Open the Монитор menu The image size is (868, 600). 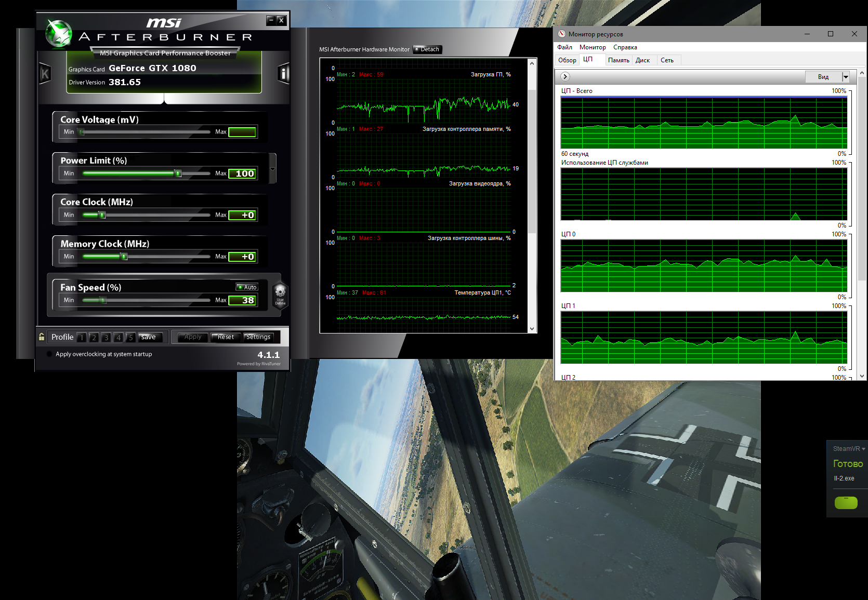click(593, 47)
